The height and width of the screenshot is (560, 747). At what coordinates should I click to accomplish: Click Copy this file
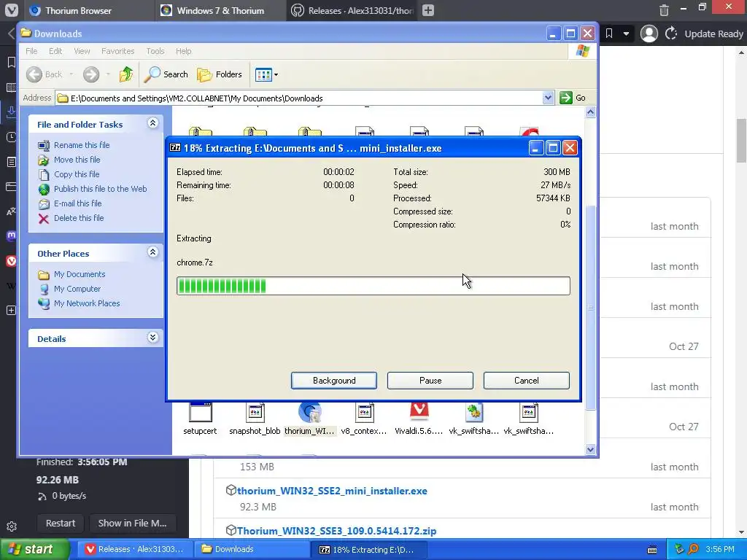77,174
